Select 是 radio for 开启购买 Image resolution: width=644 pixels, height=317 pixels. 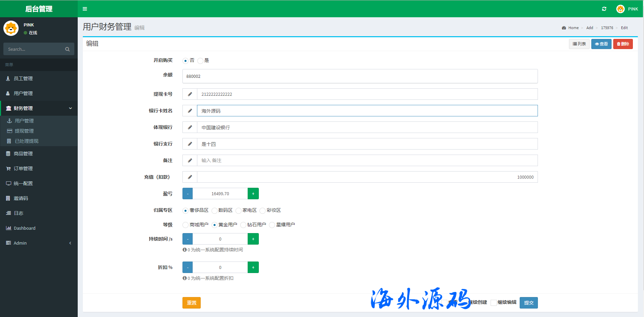(200, 61)
